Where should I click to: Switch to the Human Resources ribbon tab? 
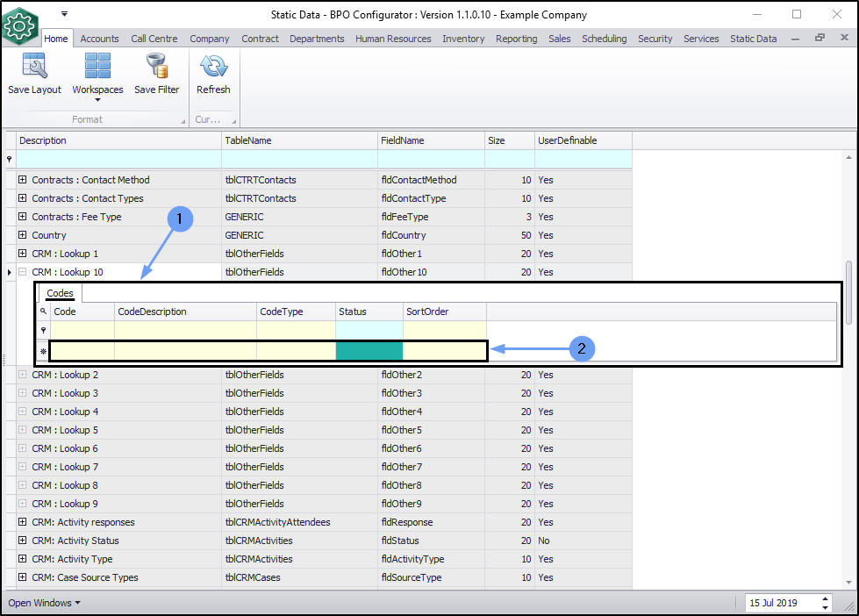pyautogui.click(x=393, y=39)
